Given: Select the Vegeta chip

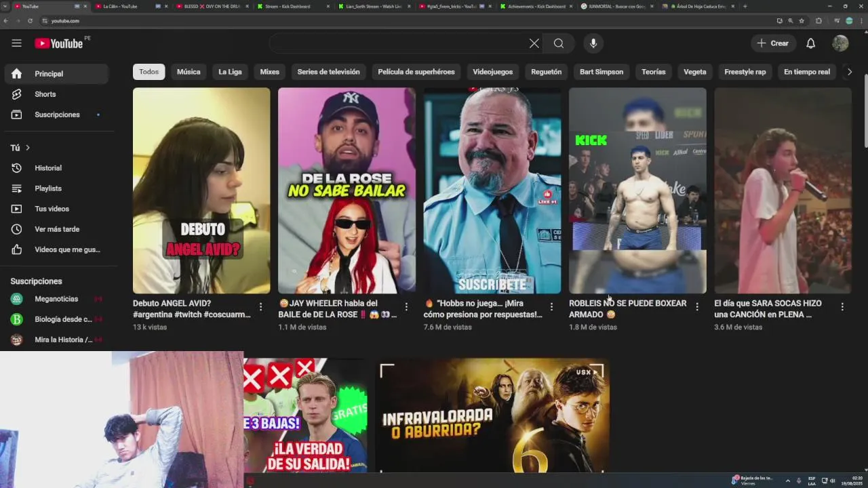Looking at the screenshot, I should 694,72.
